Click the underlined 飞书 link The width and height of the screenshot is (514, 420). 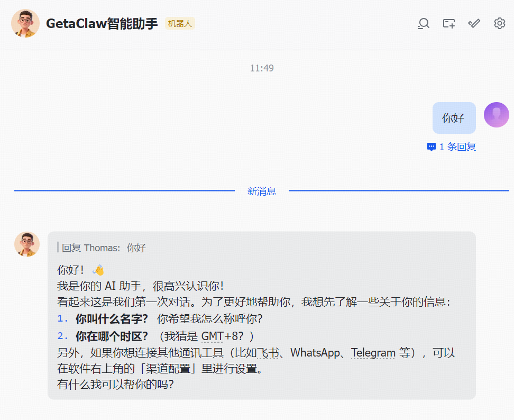269,352
